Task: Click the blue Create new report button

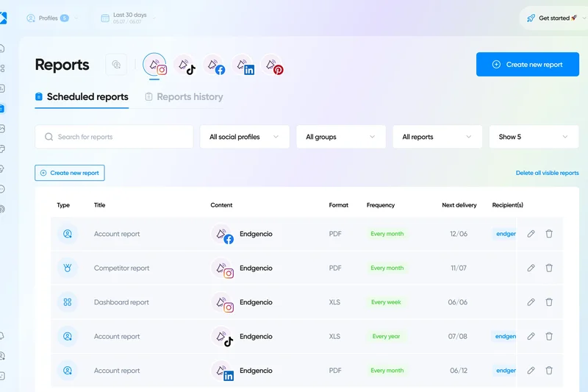Action: pyautogui.click(x=527, y=65)
